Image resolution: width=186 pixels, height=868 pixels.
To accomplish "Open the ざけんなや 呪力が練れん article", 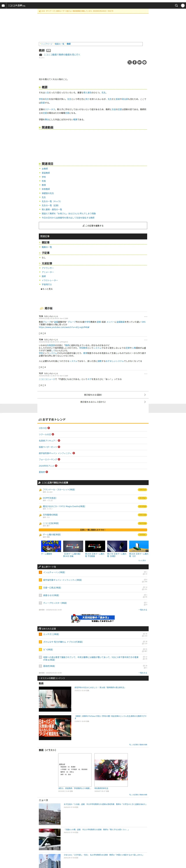I will pyautogui.click(x=63, y=642).
